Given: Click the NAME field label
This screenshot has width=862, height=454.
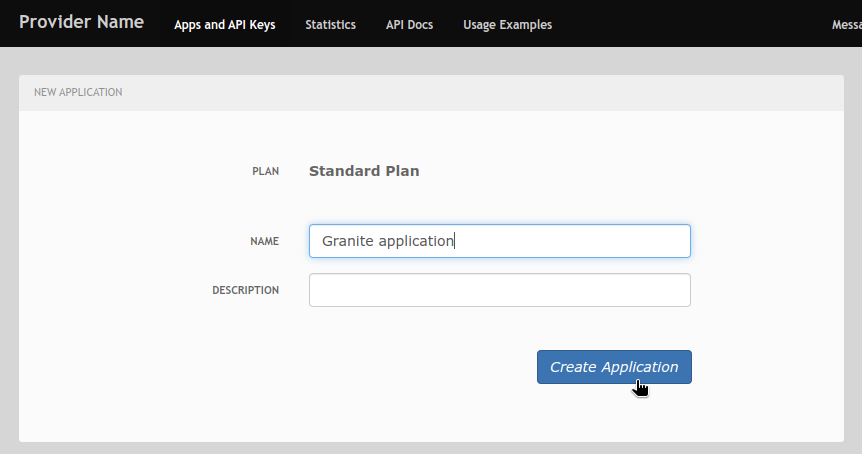Looking at the screenshot, I should (264, 241).
